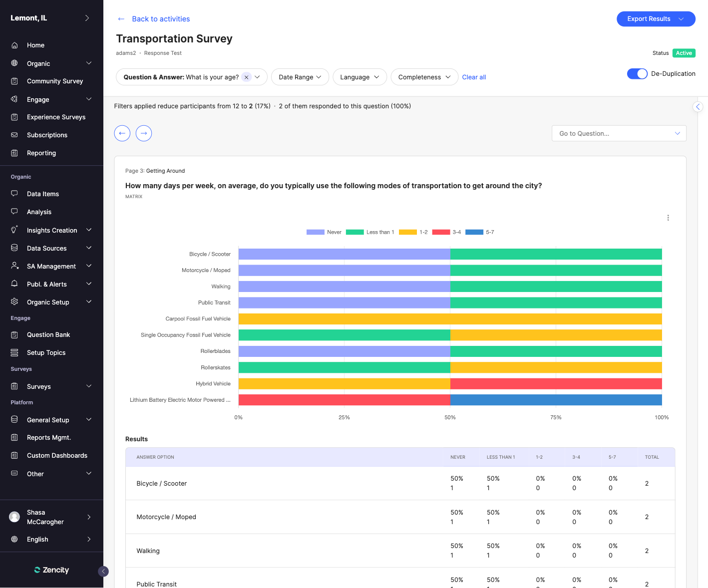This screenshot has width=708, height=588.
Task: Expand the Completeness filter dropdown
Action: pyautogui.click(x=424, y=77)
